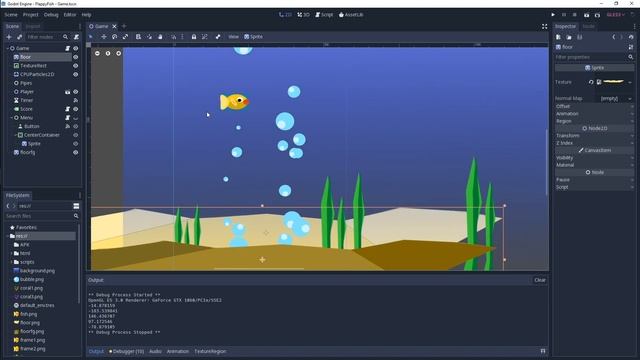Open the AssetLib workspace
This screenshot has width=640, height=360.
point(351,15)
